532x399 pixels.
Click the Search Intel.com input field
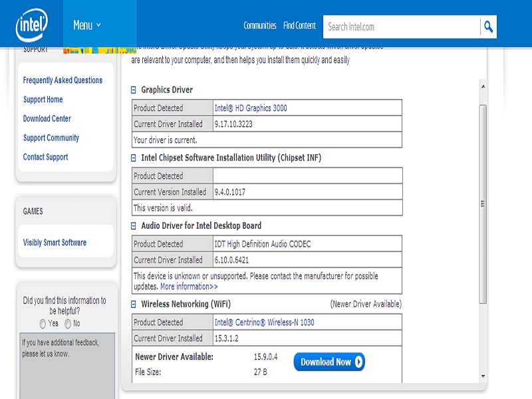[401, 27]
